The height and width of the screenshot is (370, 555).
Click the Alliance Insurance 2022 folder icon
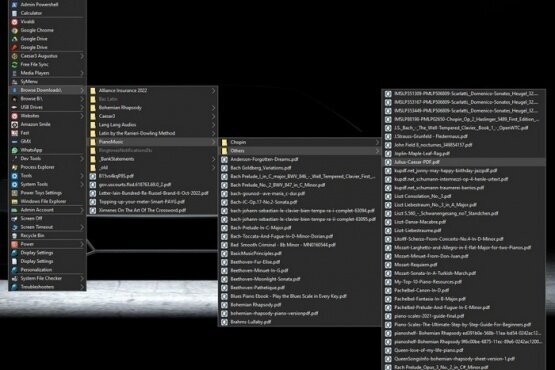93,91
